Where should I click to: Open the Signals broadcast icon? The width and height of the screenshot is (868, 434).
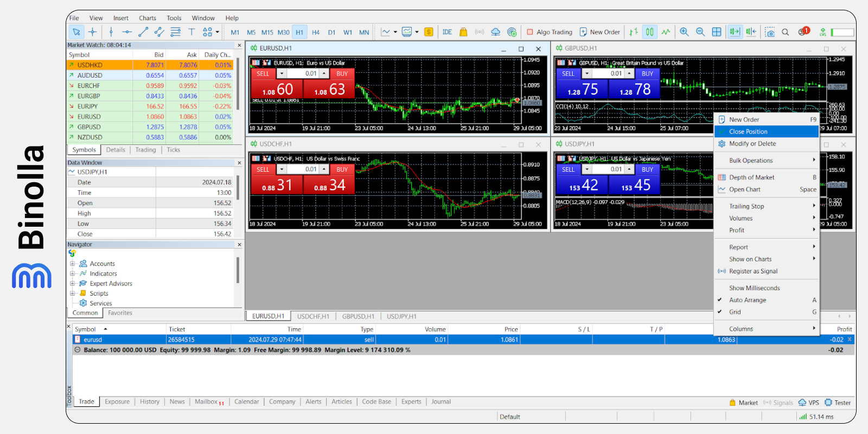point(480,32)
